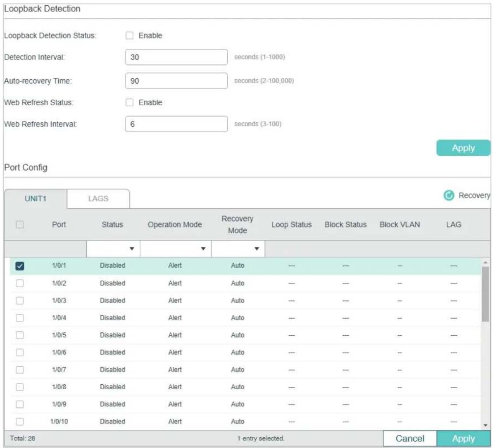This screenshot has height=448, width=493.
Task: Check the box for port 1/0/5
Action: click(19, 335)
